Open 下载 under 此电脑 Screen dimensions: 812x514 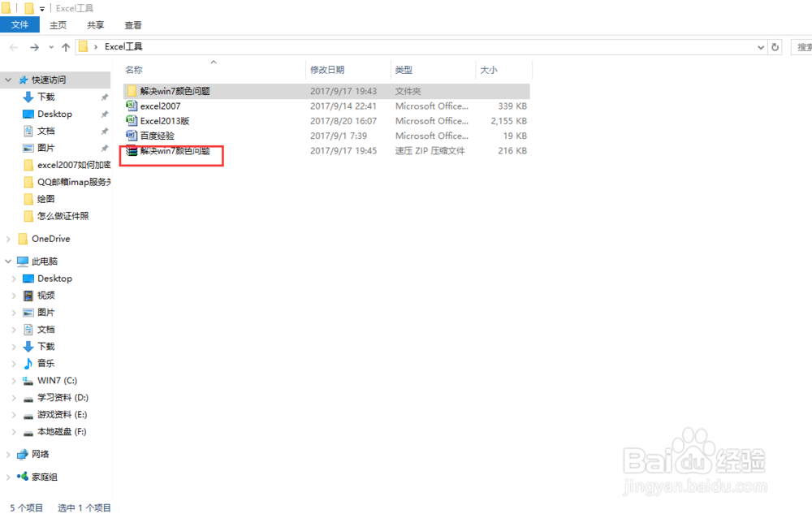coord(46,347)
